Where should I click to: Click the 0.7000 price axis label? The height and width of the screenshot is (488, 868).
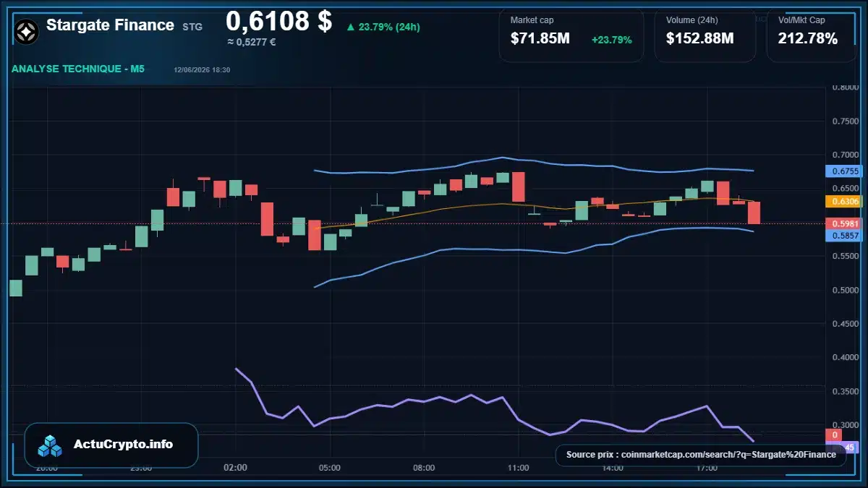click(x=846, y=155)
